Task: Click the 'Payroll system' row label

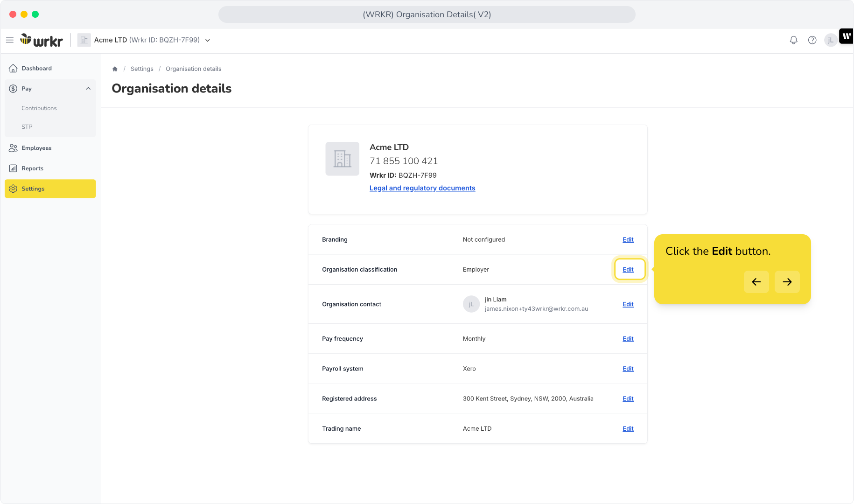Action: (343, 369)
